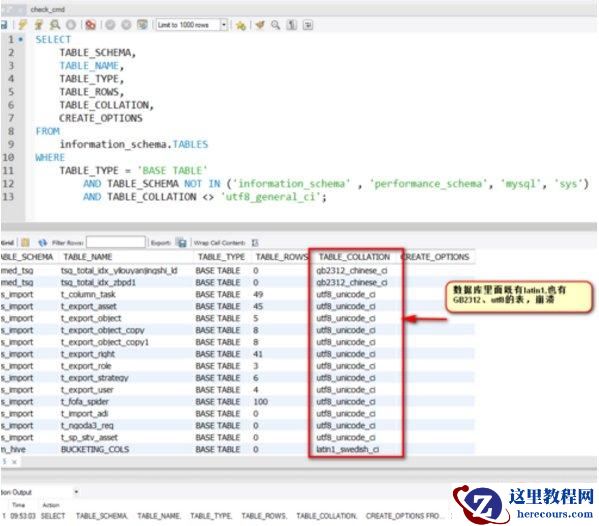
Task: Run EXPLAIN on the statement (magnifier-lightning icon)
Action: pos(55,25)
